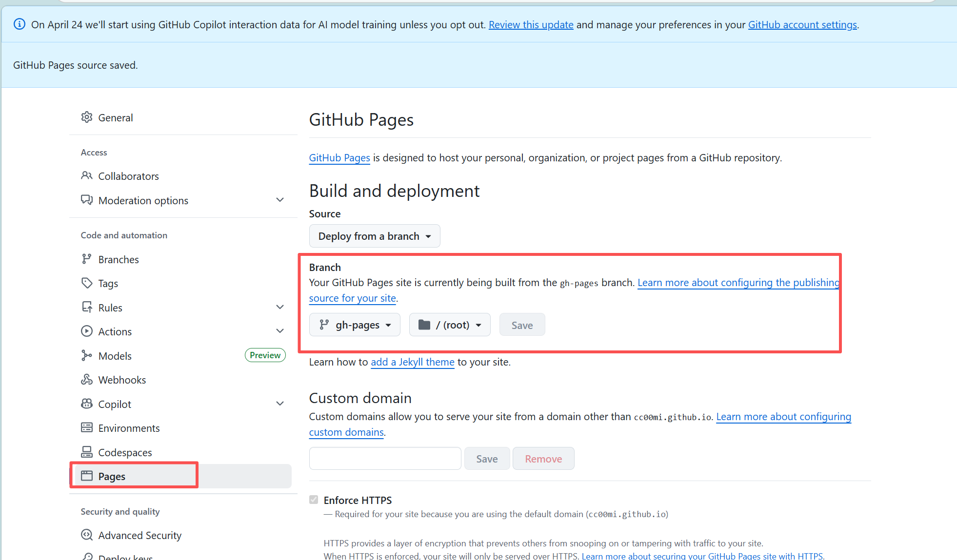Open the / (root) folder dropdown
The width and height of the screenshot is (957, 560).
(x=450, y=325)
